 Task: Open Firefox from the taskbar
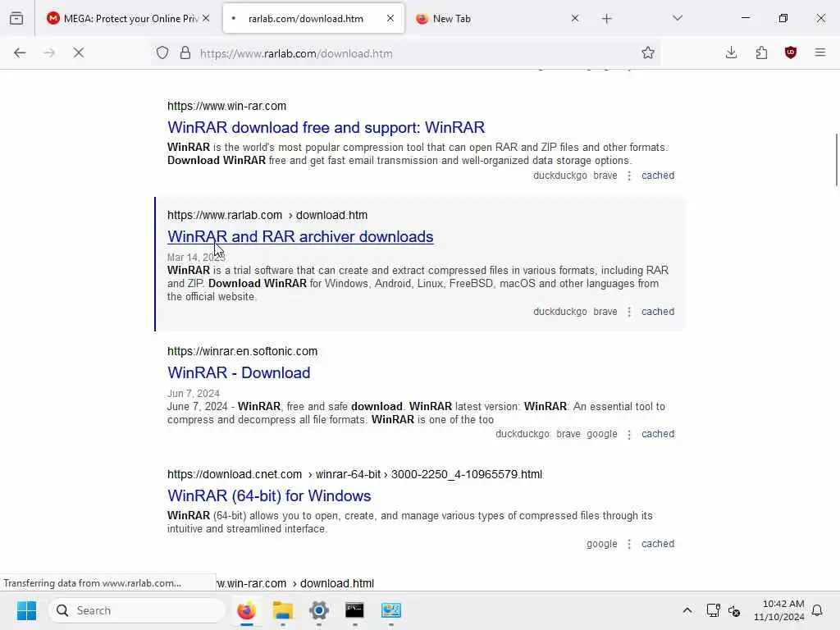tap(246, 610)
